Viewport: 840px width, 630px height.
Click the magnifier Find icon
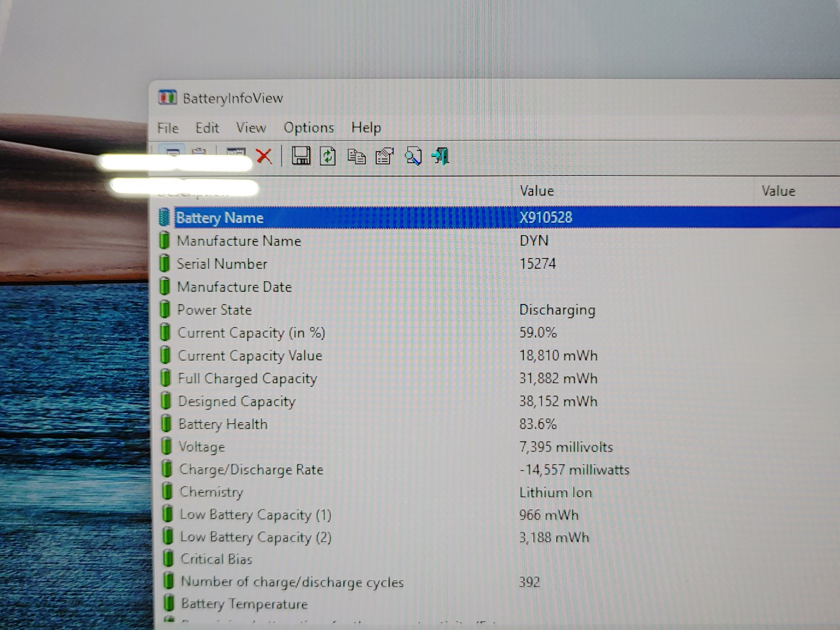(x=413, y=156)
